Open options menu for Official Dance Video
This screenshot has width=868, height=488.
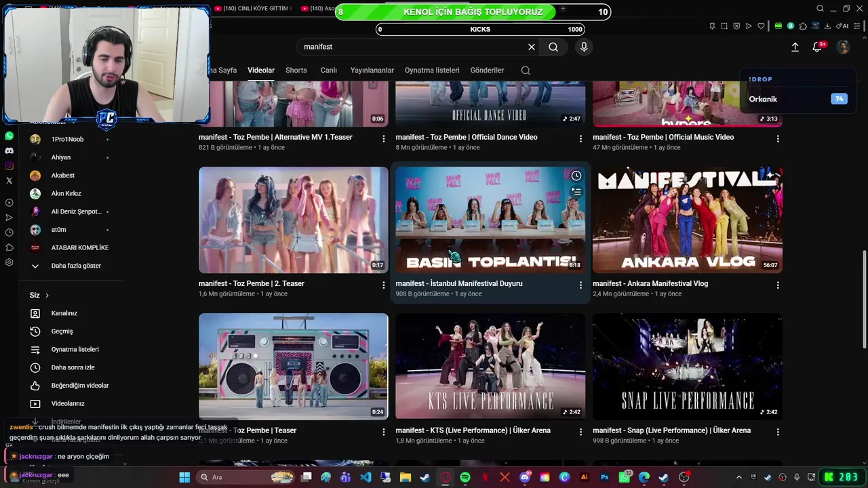580,138
